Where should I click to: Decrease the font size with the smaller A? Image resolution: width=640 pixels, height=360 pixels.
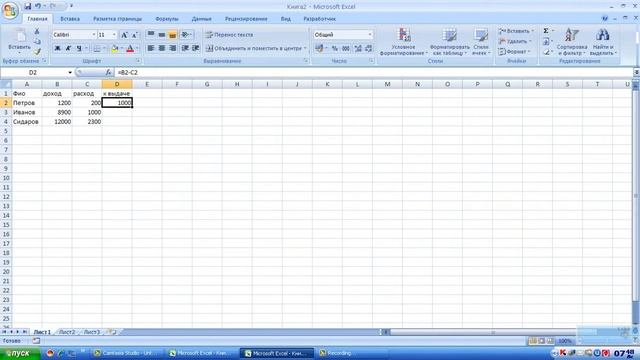coord(134,35)
